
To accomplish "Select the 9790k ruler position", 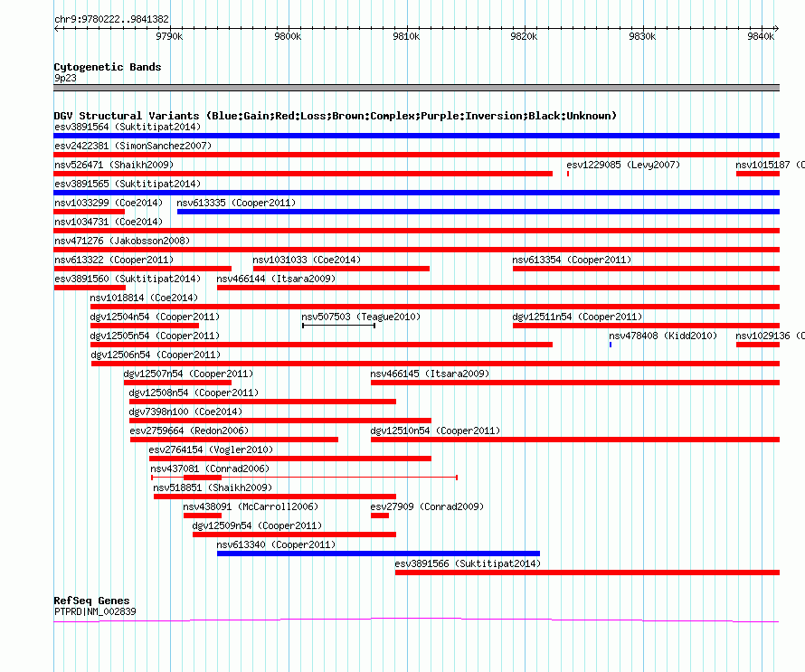I will pyautogui.click(x=169, y=36).
